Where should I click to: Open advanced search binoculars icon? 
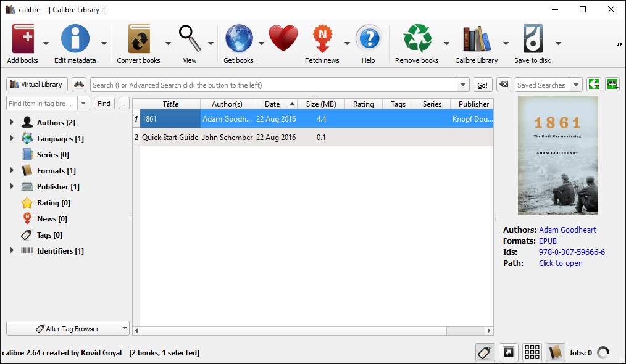pyautogui.click(x=79, y=85)
